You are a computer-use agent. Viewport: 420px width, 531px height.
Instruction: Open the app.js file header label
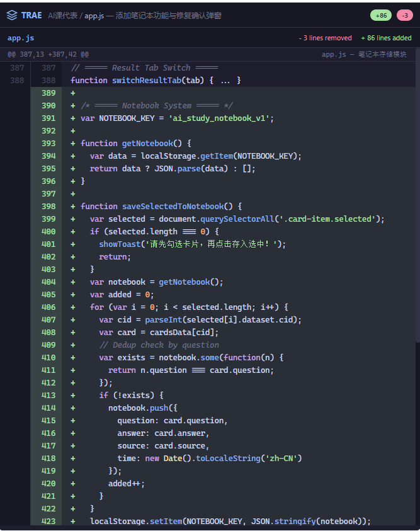click(x=21, y=38)
